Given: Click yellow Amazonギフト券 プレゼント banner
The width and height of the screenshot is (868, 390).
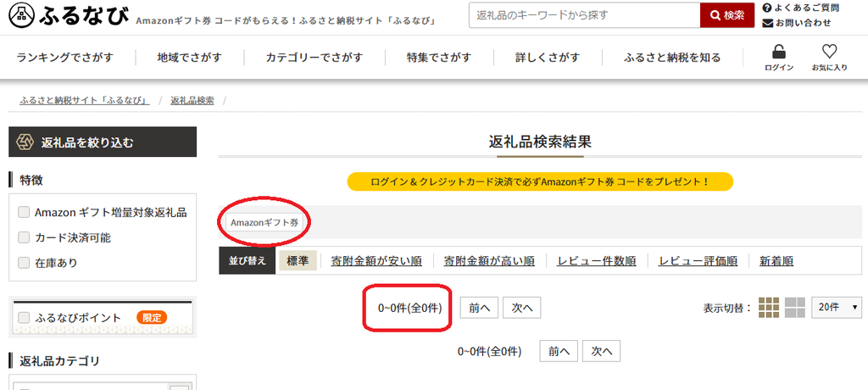Looking at the screenshot, I should click(x=540, y=181).
